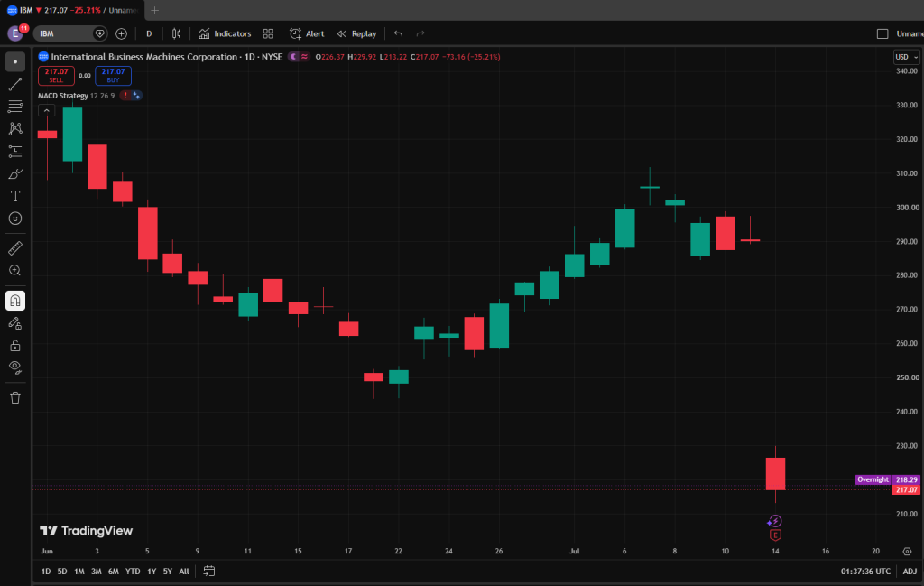Screen dimensions: 924x586
Task: Set range to 5D
Action: tap(62, 572)
